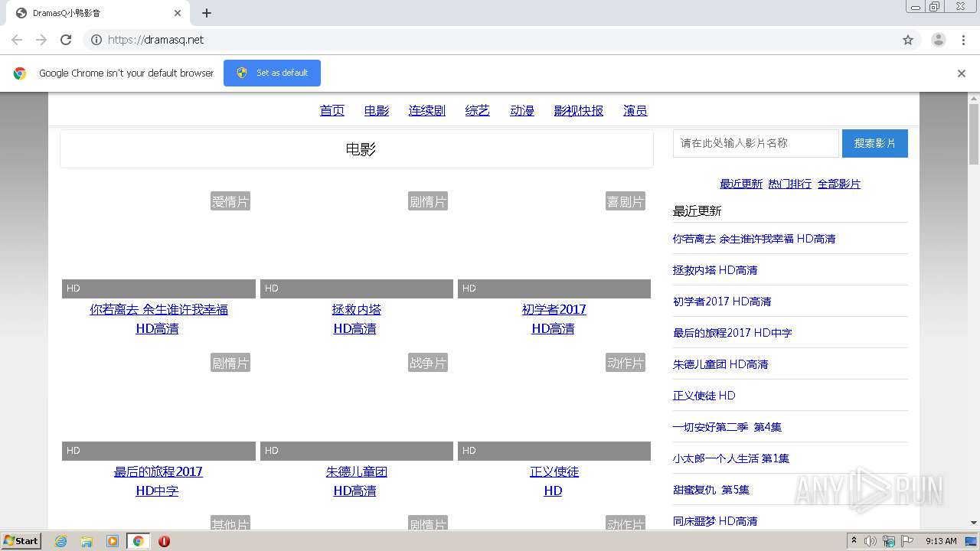980x551 pixels.
Task: Open sidebar item 甜蜜复仇 第5集
Action: (x=711, y=490)
